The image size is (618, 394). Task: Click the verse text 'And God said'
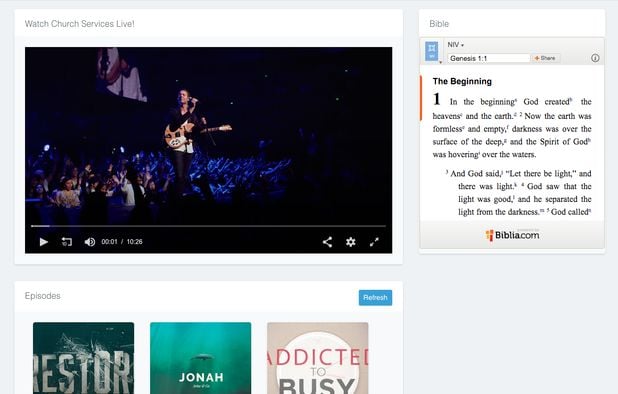click(476, 174)
